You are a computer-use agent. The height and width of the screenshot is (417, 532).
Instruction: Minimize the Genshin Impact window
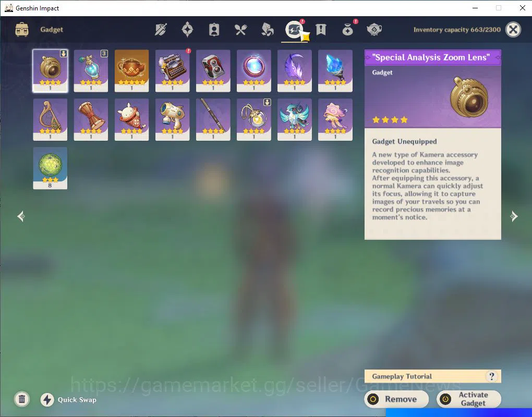[x=475, y=8]
